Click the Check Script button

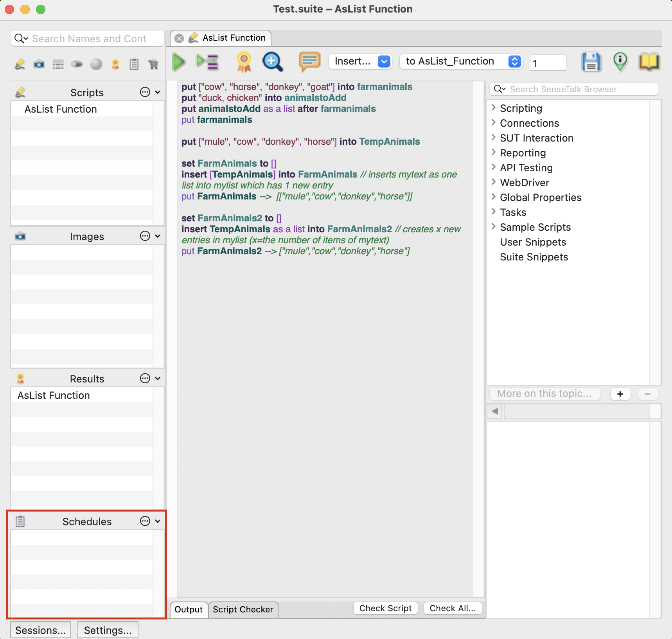pos(385,608)
